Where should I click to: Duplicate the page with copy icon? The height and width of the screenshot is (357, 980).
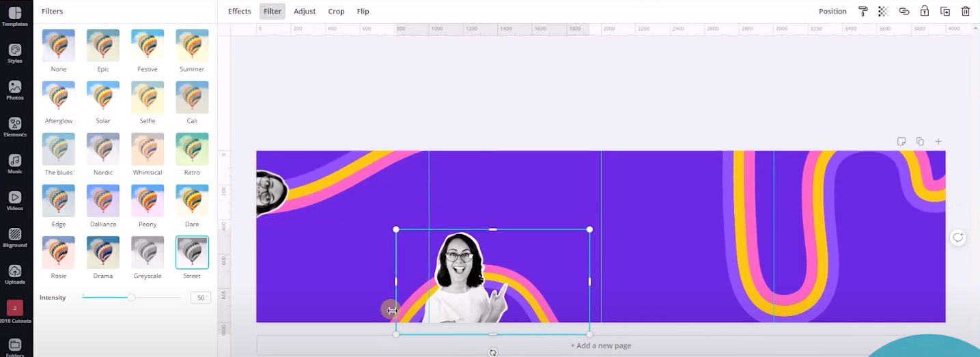[920, 141]
